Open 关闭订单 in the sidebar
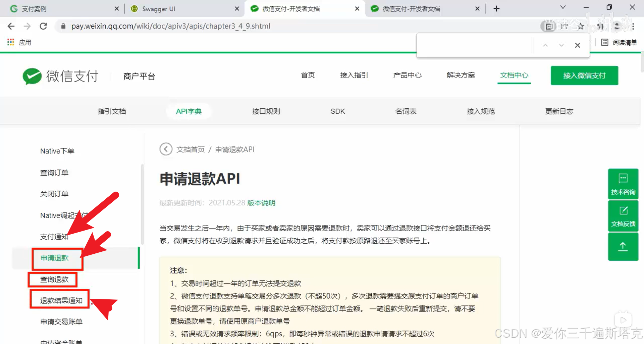Screen dimensions: 644x344 (x=54, y=194)
